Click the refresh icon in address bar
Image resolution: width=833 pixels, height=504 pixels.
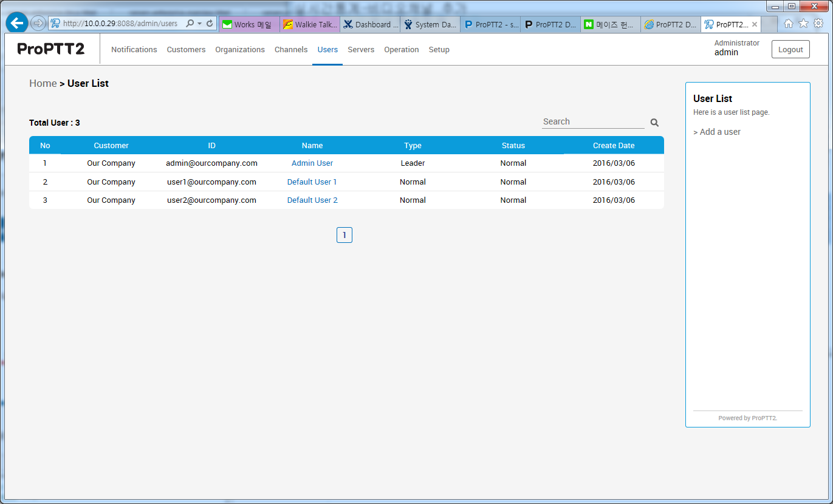coord(210,24)
